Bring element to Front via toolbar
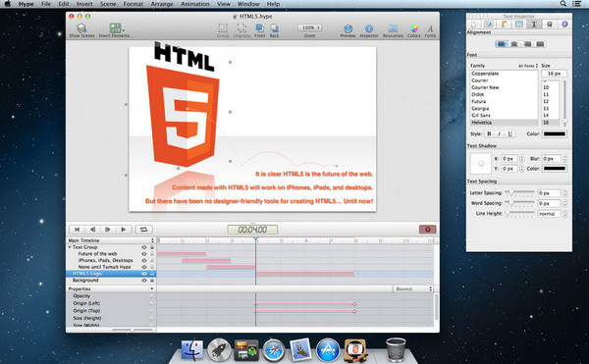This screenshot has height=364, width=589. [x=259, y=30]
